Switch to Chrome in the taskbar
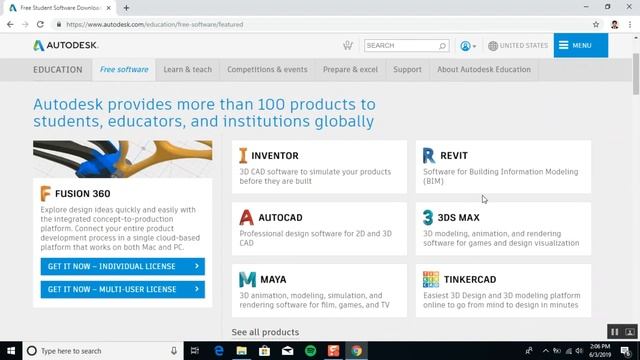Screen dimensions: 640x360 tap(356, 351)
